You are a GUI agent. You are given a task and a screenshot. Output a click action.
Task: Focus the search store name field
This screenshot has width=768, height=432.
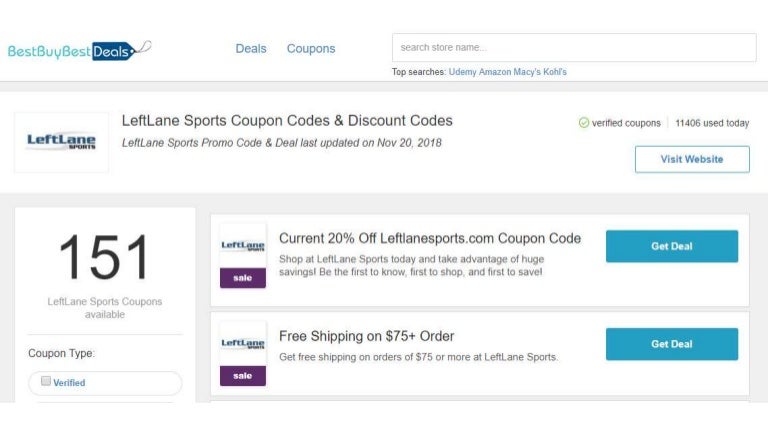click(x=573, y=48)
